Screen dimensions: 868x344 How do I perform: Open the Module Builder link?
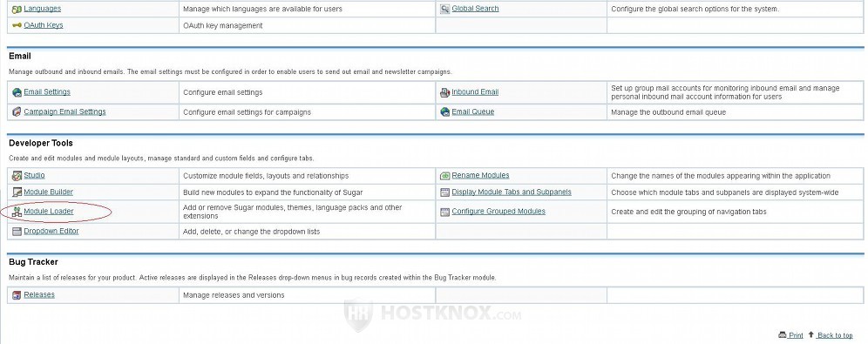point(48,192)
